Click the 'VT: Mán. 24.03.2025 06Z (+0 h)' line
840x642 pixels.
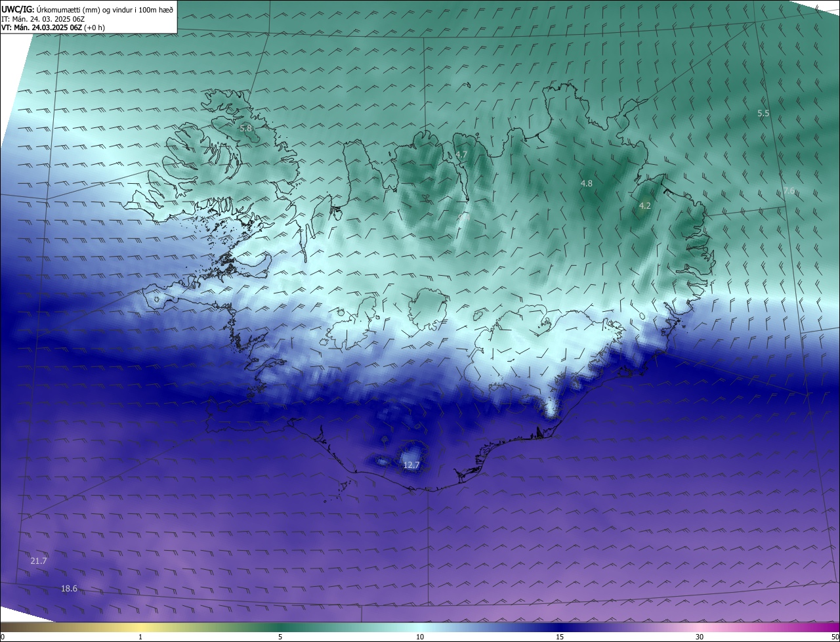click(x=53, y=28)
